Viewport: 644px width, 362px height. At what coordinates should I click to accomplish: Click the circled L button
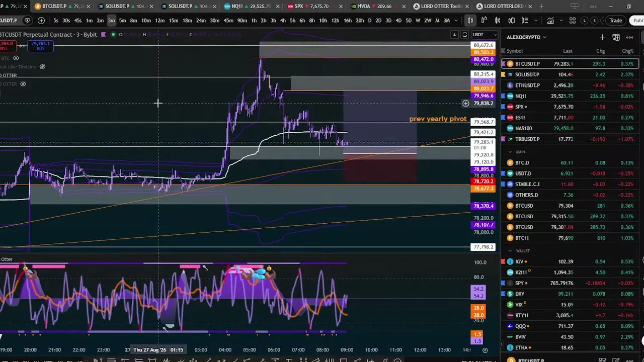coord(585,21)
